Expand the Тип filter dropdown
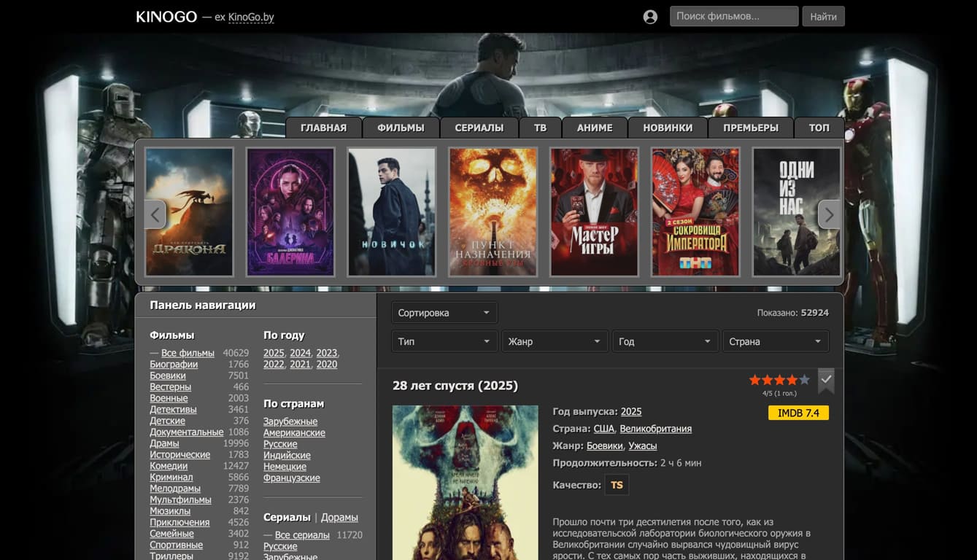This screenshot has width=977, height=560. coord(444,341)
